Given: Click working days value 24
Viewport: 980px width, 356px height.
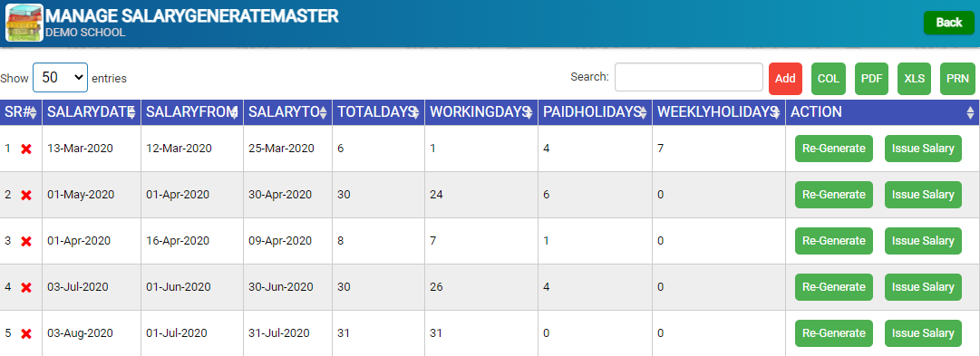Looking at the screenshot, I should [436, 195].
